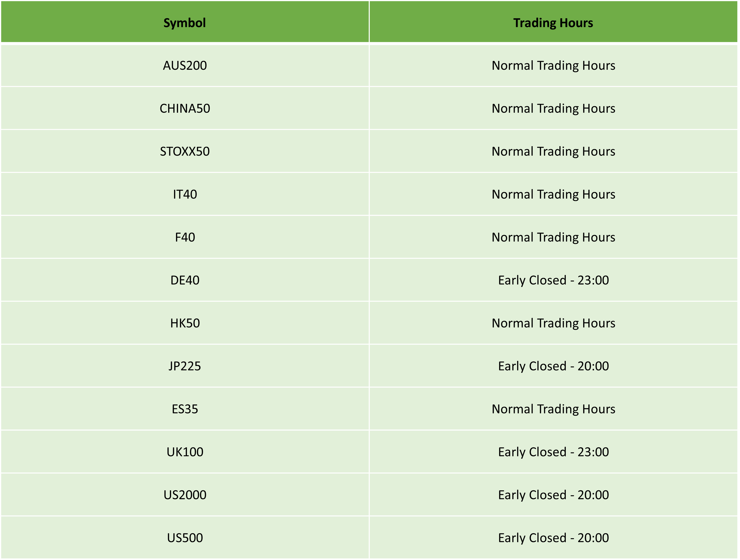Click the US2000 symbol cell
Image resolution: width=740 pixels, height=560 pixels.
pyautogui.click(x=185, y=495)
